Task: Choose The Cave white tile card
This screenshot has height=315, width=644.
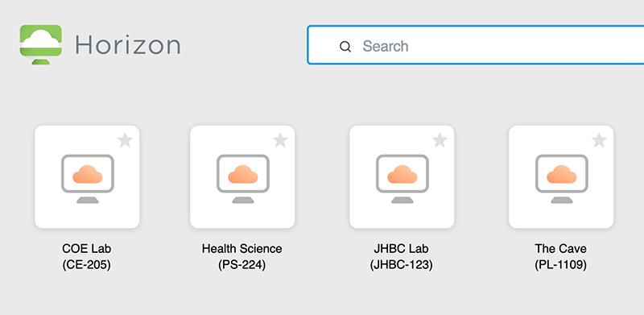Action: click(x=561, y=176)
